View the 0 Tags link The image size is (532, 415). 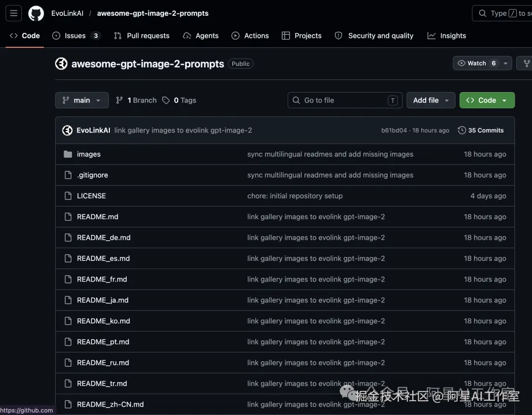179,100
